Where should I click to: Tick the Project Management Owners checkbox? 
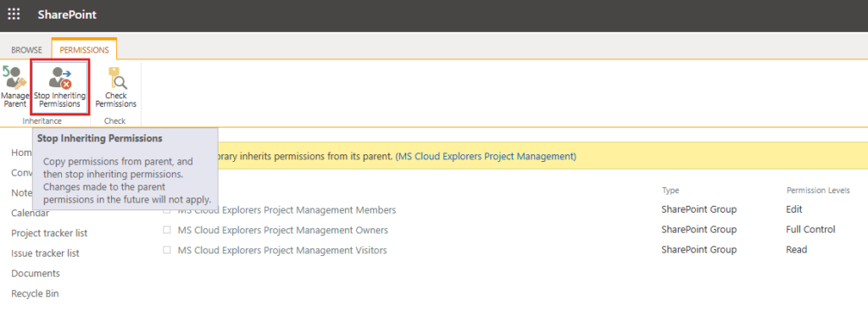pyautogui.click(x=167, y=230)
